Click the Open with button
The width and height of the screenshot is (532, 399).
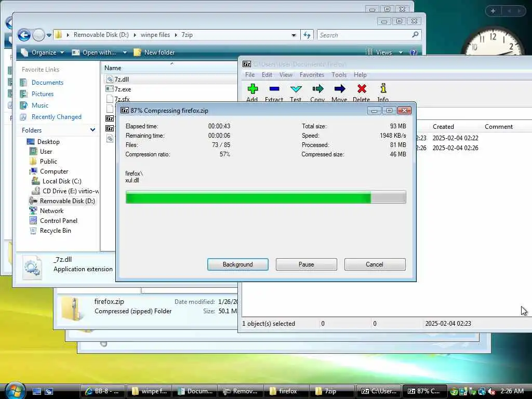pyautogui.click(x=95, y=52)
